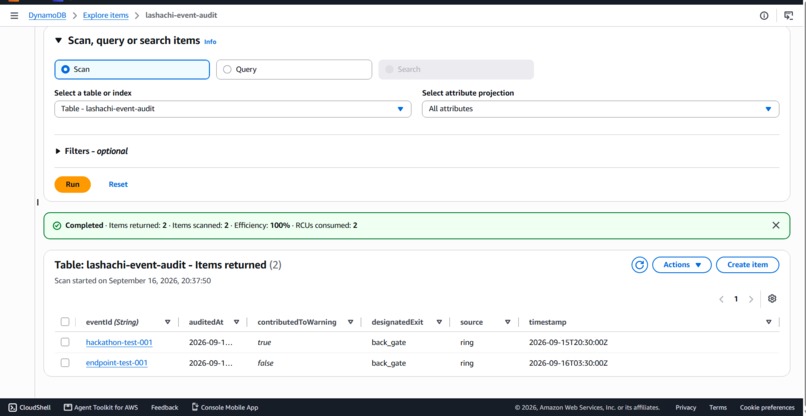Screen dimensions: 806x416
Task: Sort by designatedExit column arrow
Action: tap(439, 322)
